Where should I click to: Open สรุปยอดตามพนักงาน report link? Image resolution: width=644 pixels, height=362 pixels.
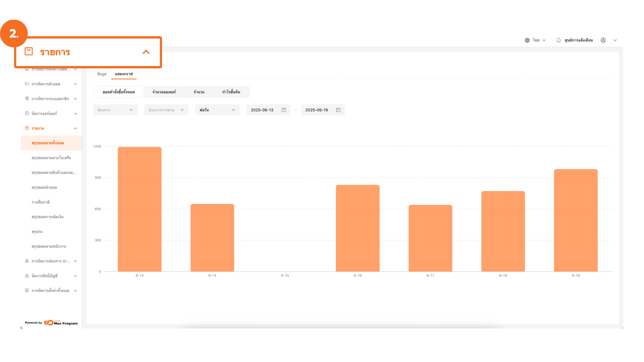tap(49, 246)
